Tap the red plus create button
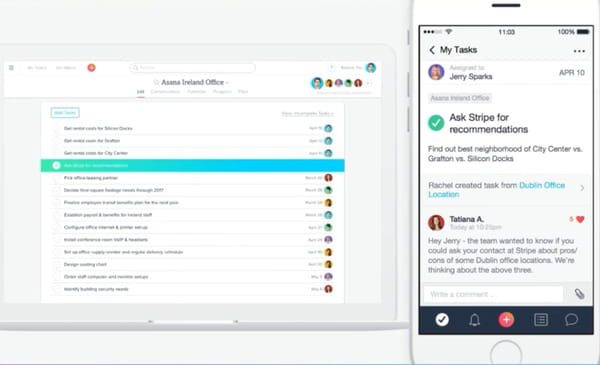Viewport: 600px width, 365px height. 506,319
